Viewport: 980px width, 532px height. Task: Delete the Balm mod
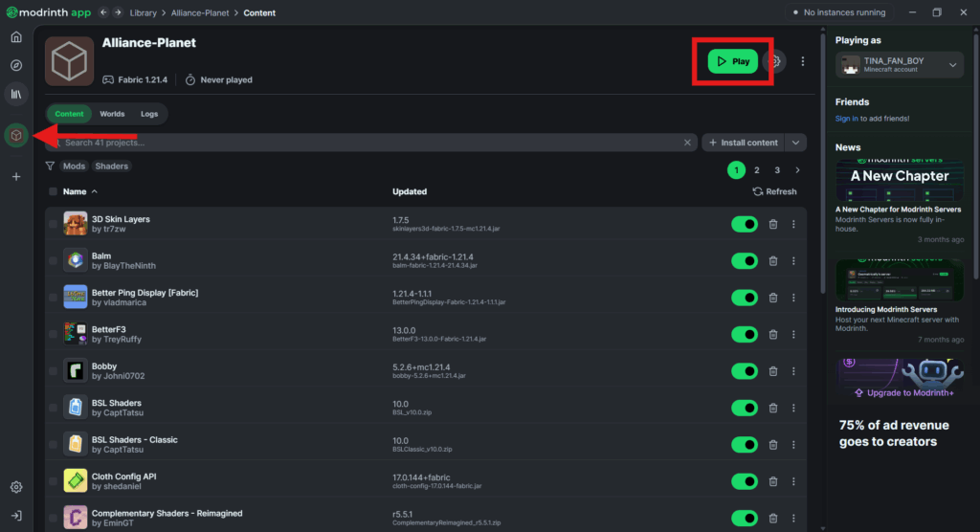pos(773,261)
